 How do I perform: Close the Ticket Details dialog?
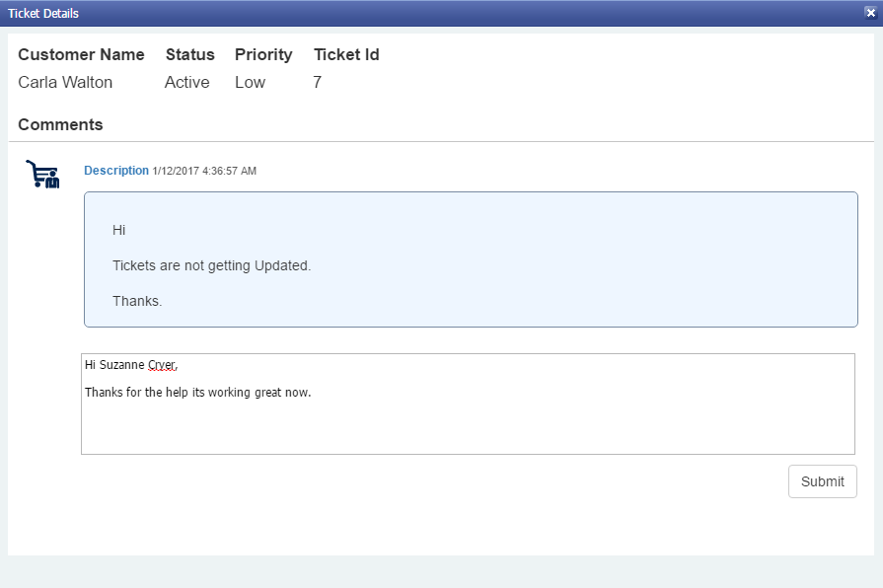click(870, 13)
